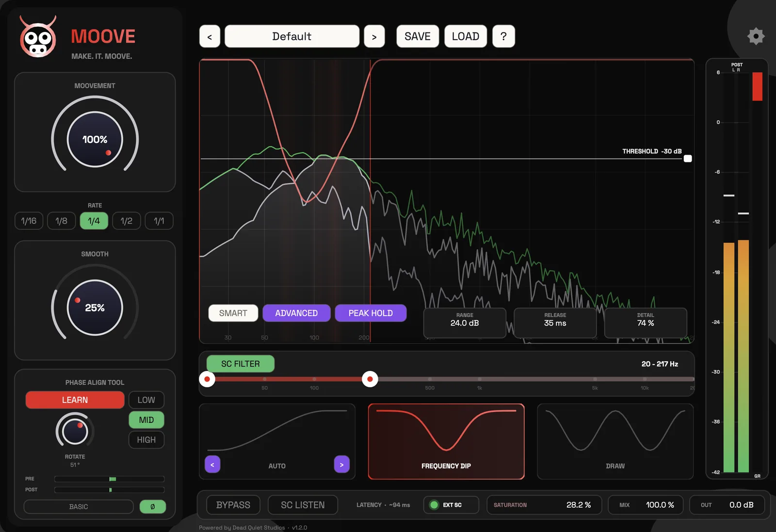Select previous AUTO curve with purple < arrow
The image size is (776, 532).
pyautogui.click(x=212, y=465)
